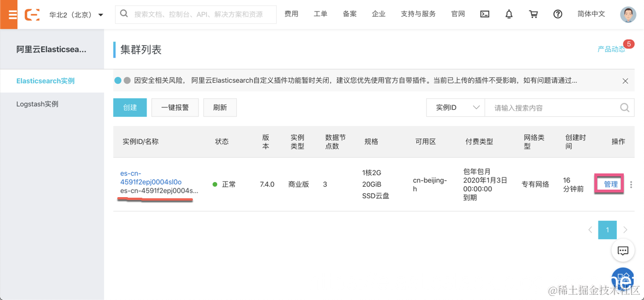Close the security notice banner
This screenshot has height=300, width=644.
click(x=625, y=81)
